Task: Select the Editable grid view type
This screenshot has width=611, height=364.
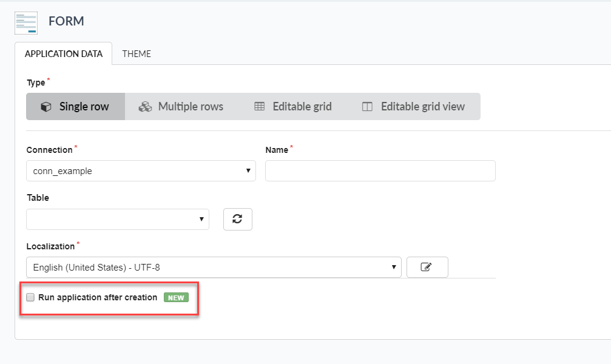Action: coord(414,106)
